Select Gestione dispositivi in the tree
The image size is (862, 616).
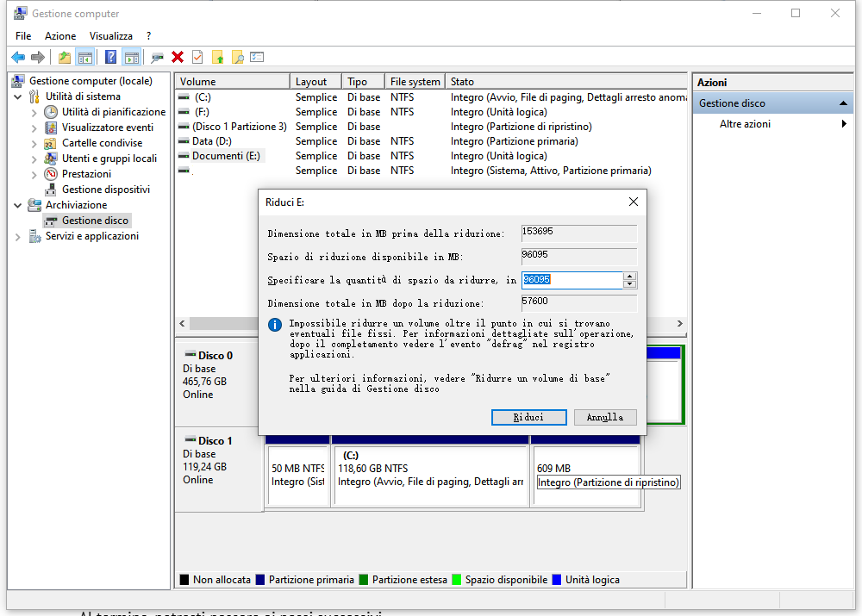[105, 190]
